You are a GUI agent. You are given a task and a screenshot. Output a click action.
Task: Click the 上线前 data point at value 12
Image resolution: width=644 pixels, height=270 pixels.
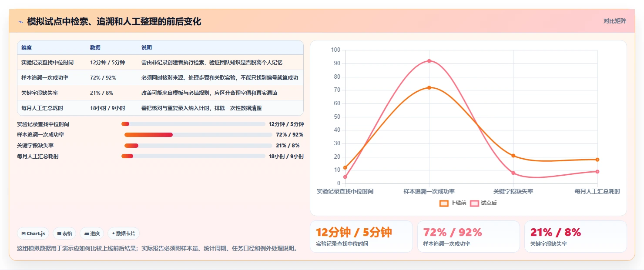(x=345, y=167)
